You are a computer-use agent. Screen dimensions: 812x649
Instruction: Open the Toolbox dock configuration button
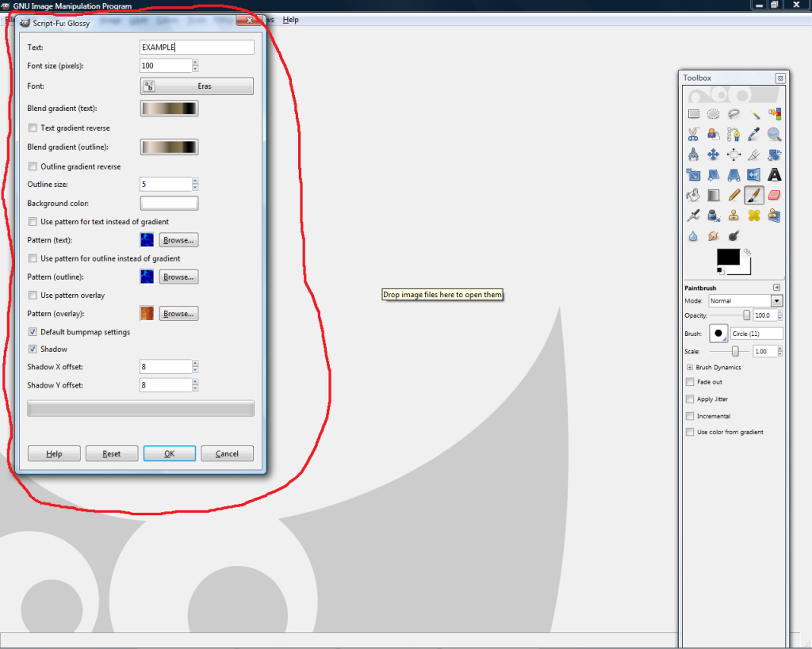tap(780, 78)
